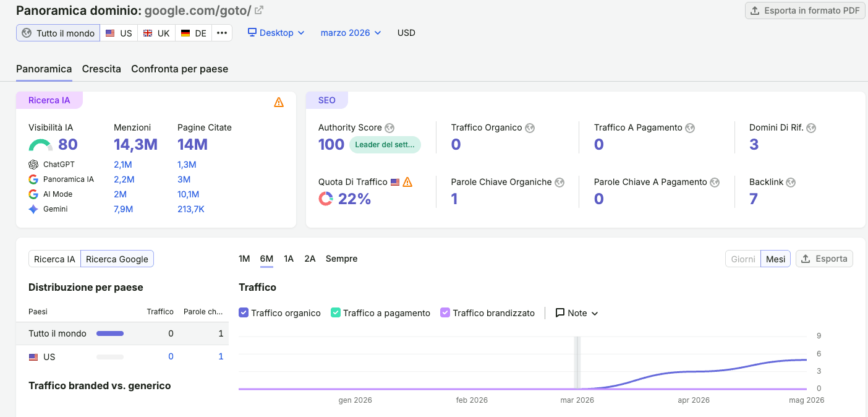The height and width of the screenshot is (417, 868).
Task: Click the US row traffic bar
Action: (x=110, y=357)
